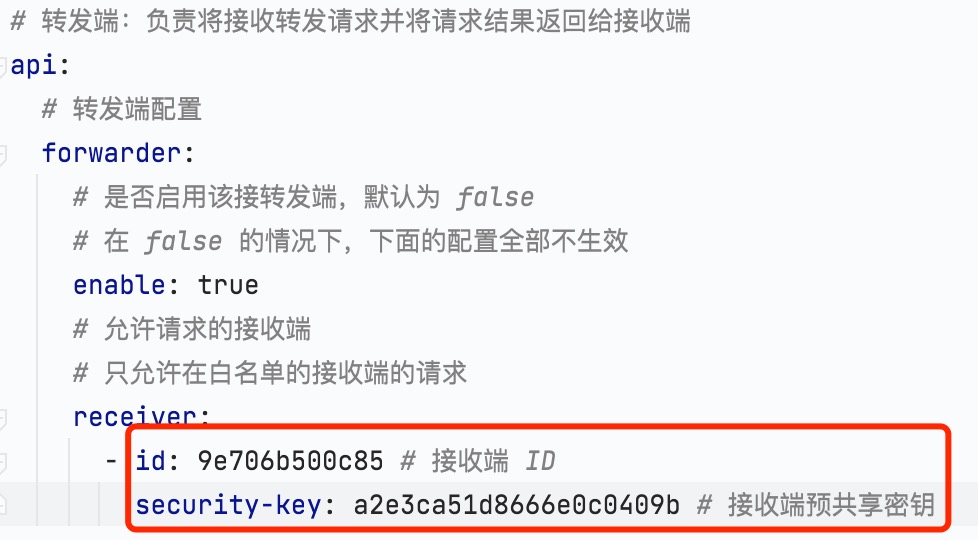Place cursor on the enable key

click(x=119, y=285)
